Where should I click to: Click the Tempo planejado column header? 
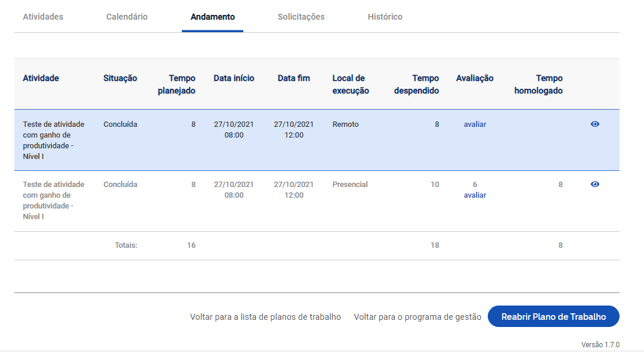pyautogui.click(x=177, y=84)
